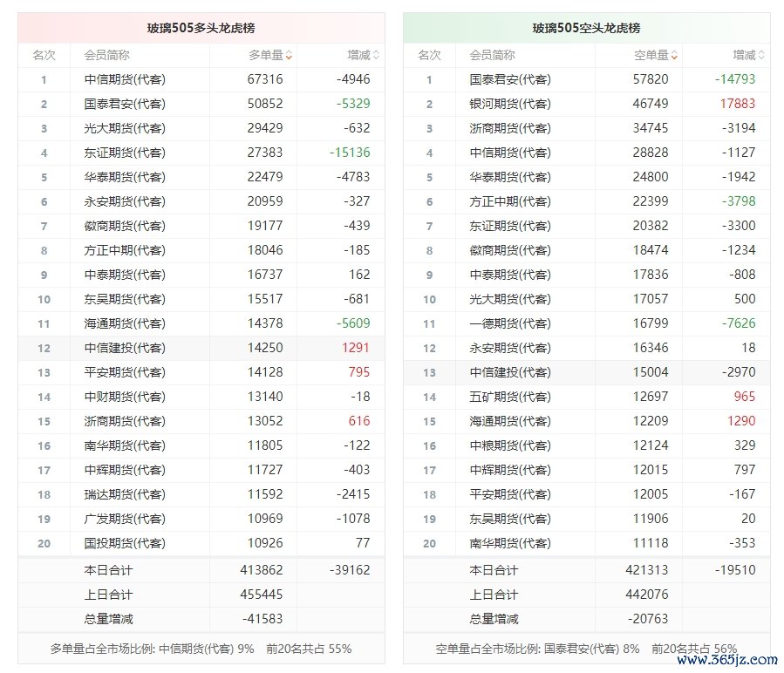Click 东证期货(代客) in long table
Image resolution: width=784 pixels, height=673 pixels.
(125, 153)
